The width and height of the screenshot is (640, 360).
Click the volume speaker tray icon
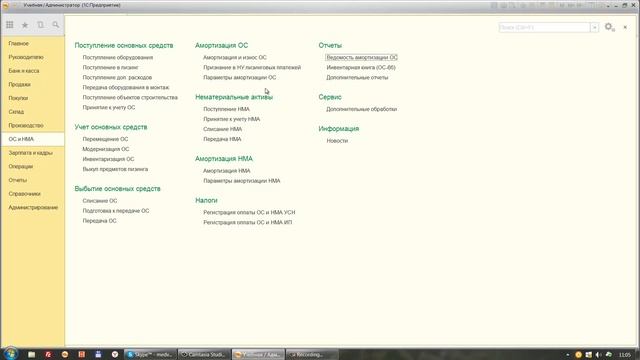[598, 355]
